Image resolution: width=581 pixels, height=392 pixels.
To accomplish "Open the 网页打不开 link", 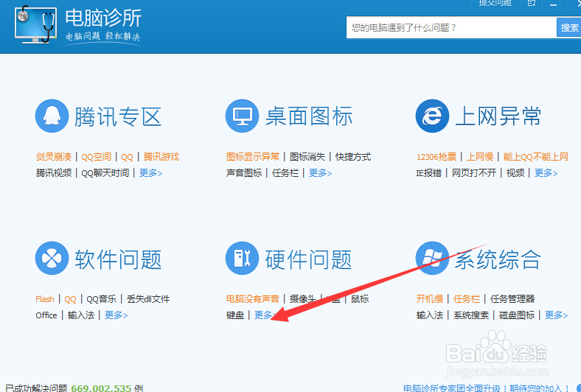I will tap(474, 173).
